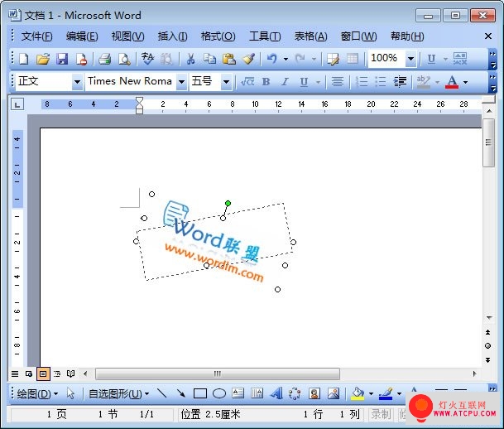504x429 pixels.
Task: Open the 工具(T) menu
Action: click(x=265, y=36)
